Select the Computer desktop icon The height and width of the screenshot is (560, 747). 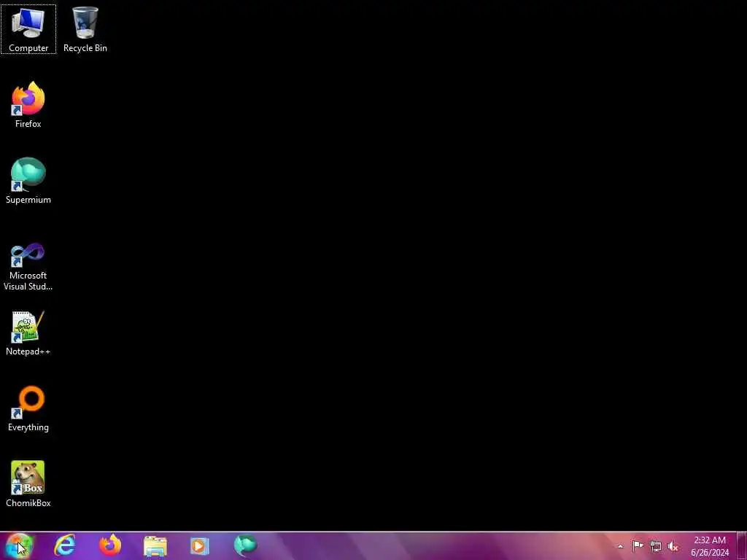tap(28, 29)
